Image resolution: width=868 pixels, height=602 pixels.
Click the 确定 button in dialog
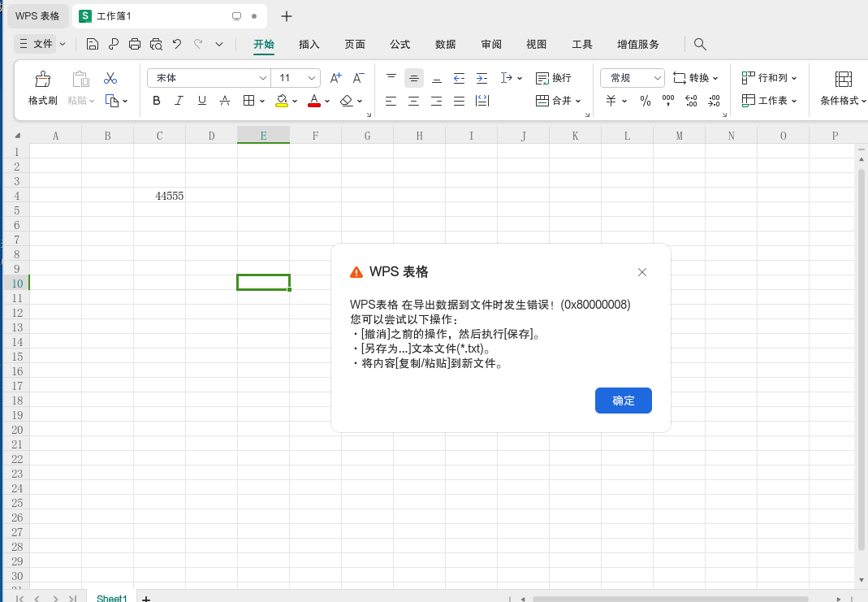click(624, 401)
